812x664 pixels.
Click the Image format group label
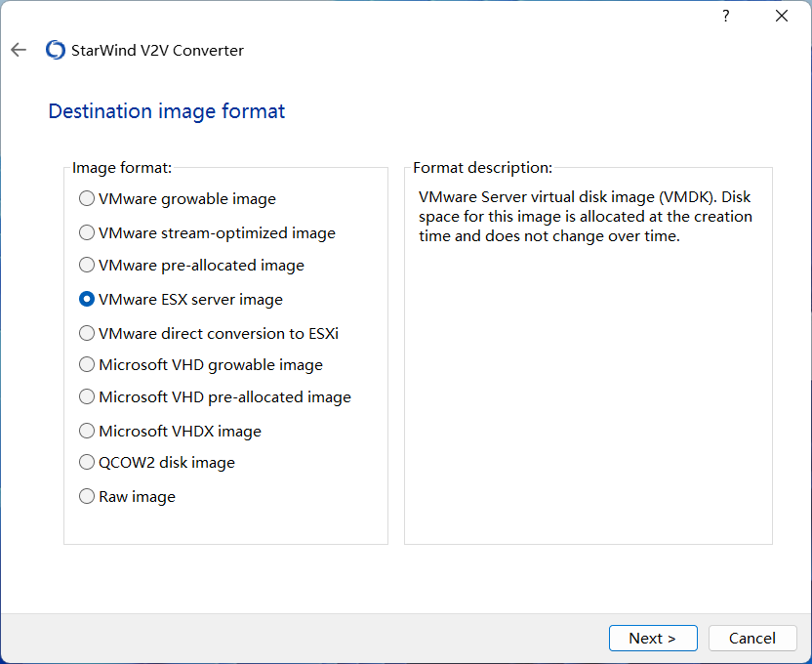(122, 168)
